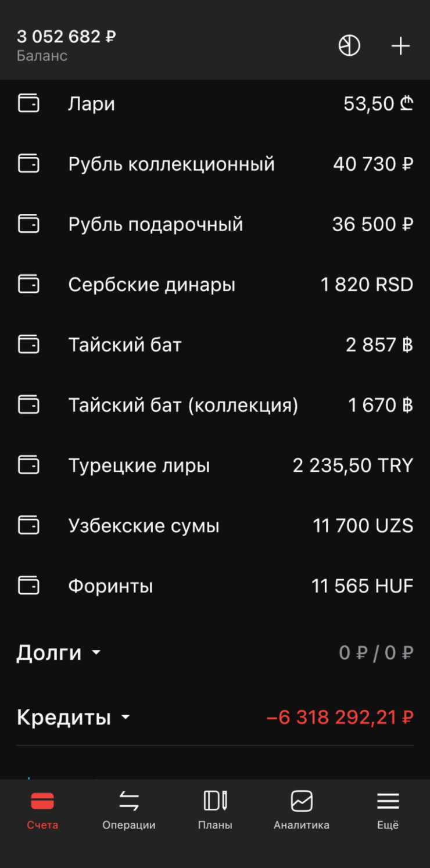Screen dimensions: 430x868
Task: Collapse the Долги section arrow
Action: pos(96,653)
